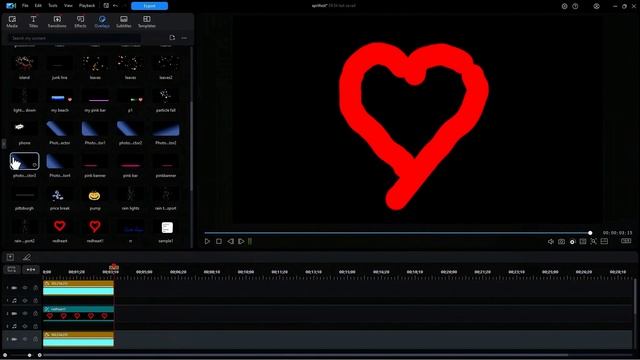
Task: Open the File menu
Action: [25, 6]
